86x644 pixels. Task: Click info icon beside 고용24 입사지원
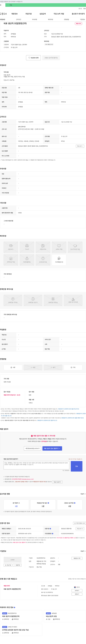[75, 503]
